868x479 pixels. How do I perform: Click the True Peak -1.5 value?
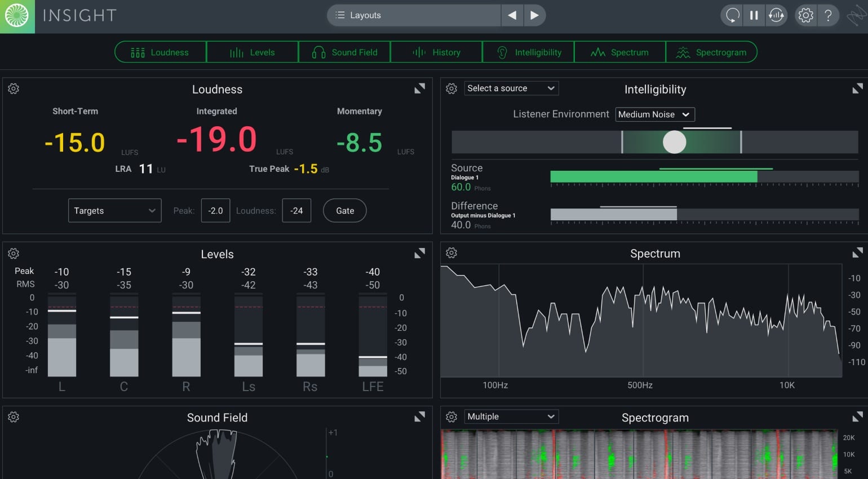[305, 168]
